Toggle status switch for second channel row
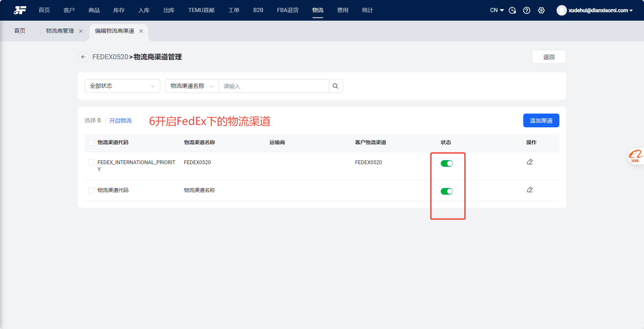 (x=447, y=191)
